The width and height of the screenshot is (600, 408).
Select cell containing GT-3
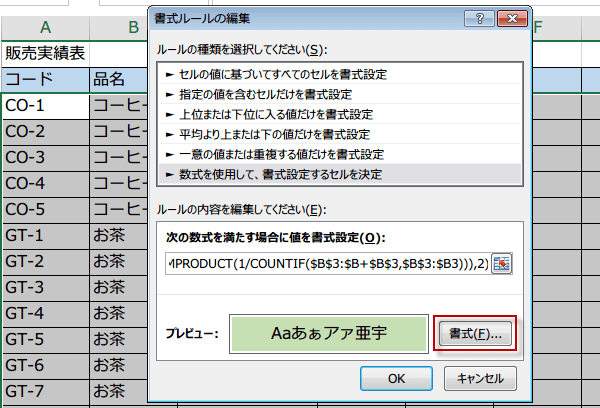pos(46,288)
